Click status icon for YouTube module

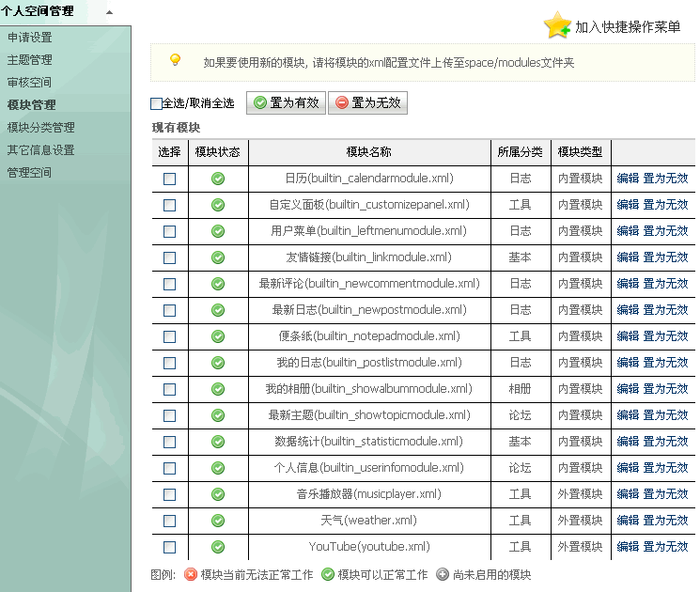(x=218, y=547)
